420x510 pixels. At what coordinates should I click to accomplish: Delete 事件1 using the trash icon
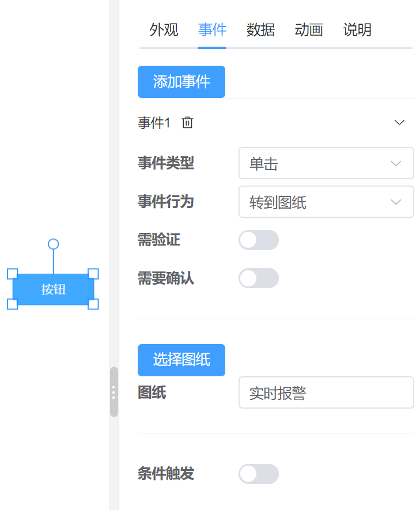[x=187, y=123]
